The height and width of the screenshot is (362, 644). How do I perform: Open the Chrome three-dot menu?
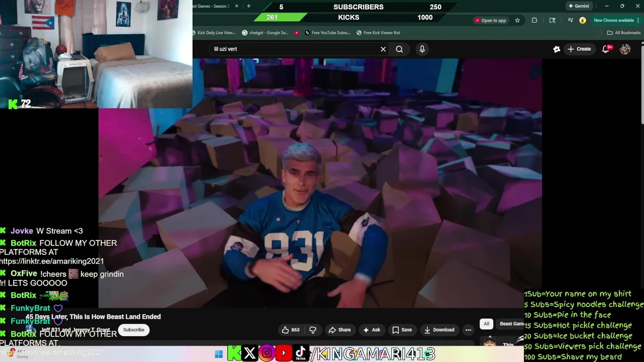[x=638, y=21]
